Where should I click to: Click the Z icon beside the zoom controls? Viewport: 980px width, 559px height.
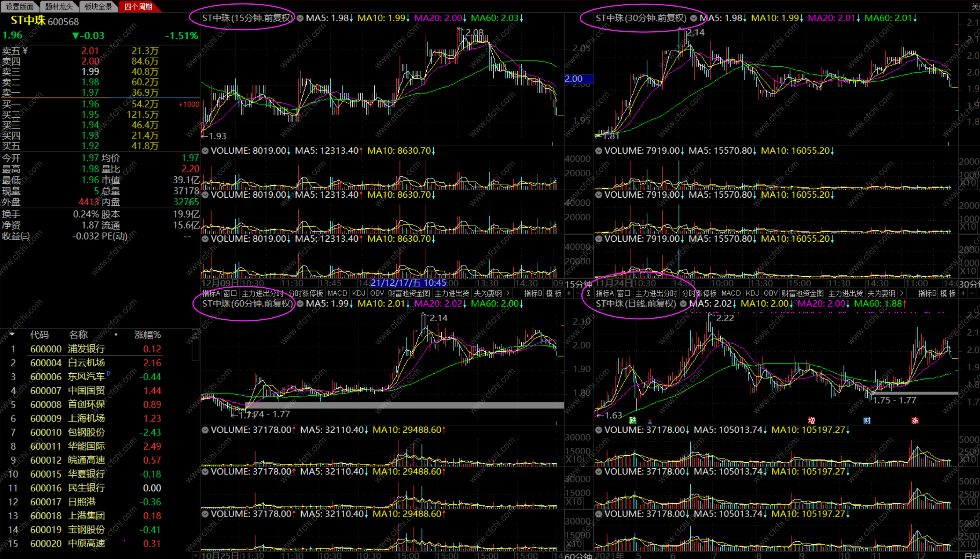(x=588, y=293)
